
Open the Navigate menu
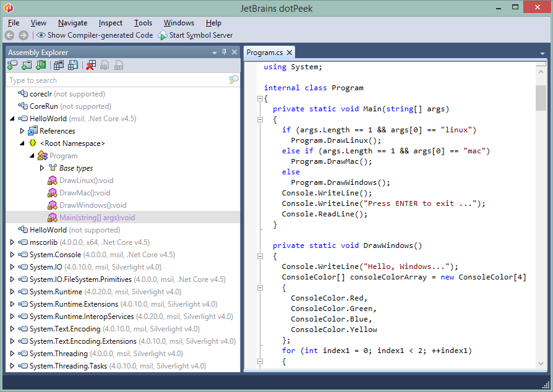(72, 23)
